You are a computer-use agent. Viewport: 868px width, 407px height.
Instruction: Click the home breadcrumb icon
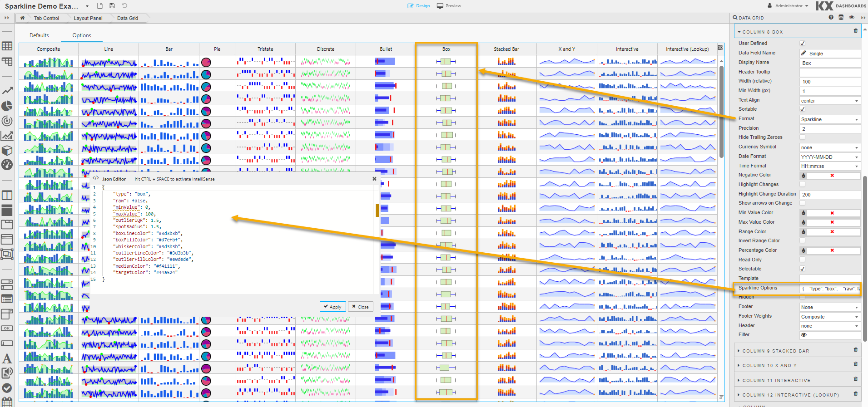pos(22,18)
